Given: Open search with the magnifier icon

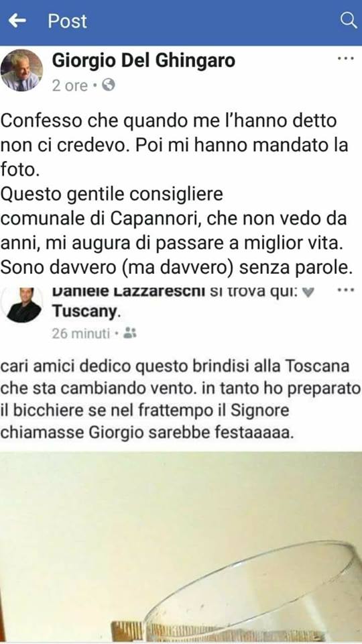Looking at the screenshot, I should coord(349,21).
